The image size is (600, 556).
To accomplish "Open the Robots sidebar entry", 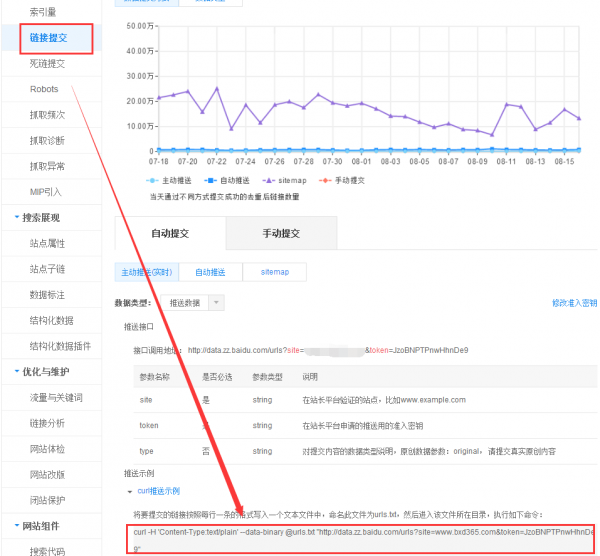I will click(x=44, y=89).
